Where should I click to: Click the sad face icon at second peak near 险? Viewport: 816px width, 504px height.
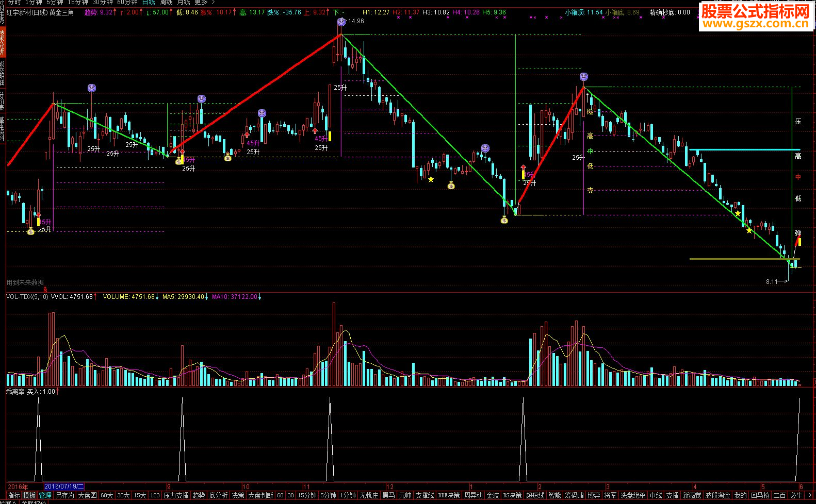(x=584, y=77)
